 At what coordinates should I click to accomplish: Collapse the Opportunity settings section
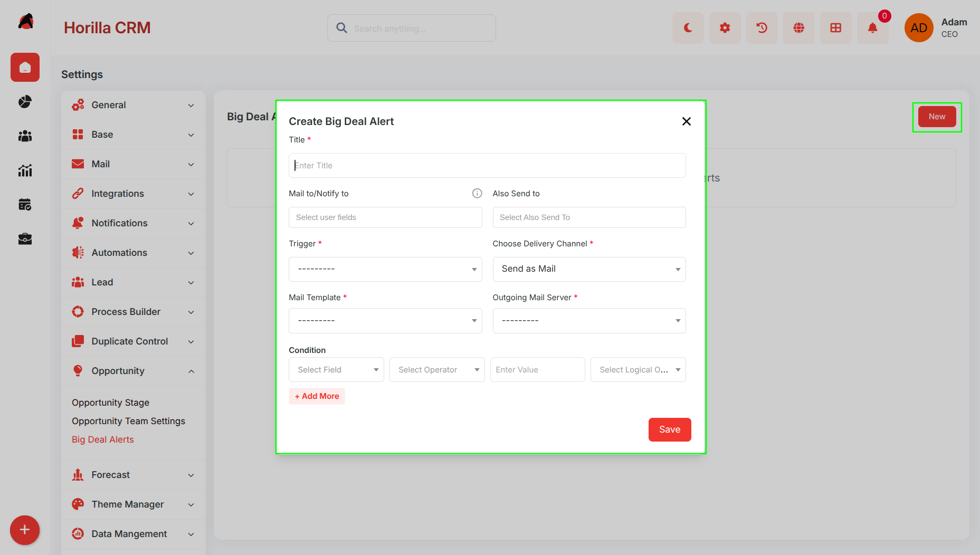pyautogui.click(x=133, y=371)
